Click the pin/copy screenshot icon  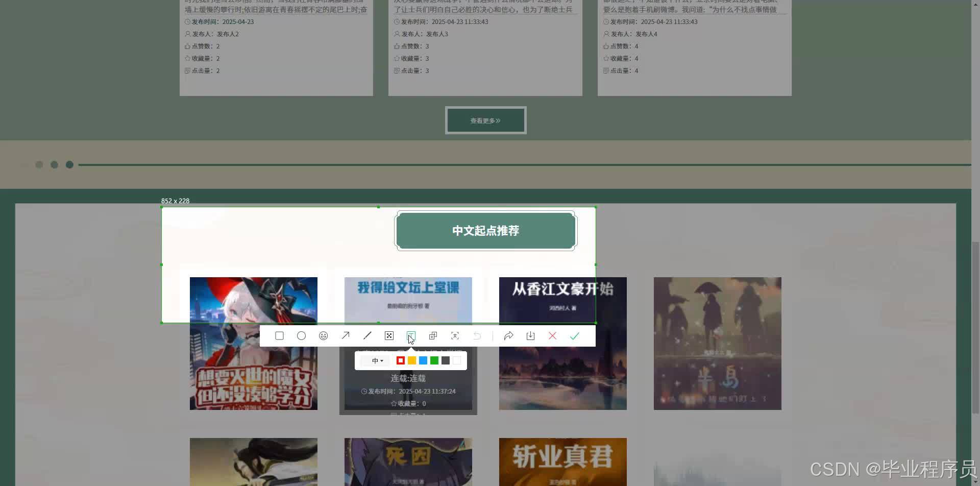point(433,335)
